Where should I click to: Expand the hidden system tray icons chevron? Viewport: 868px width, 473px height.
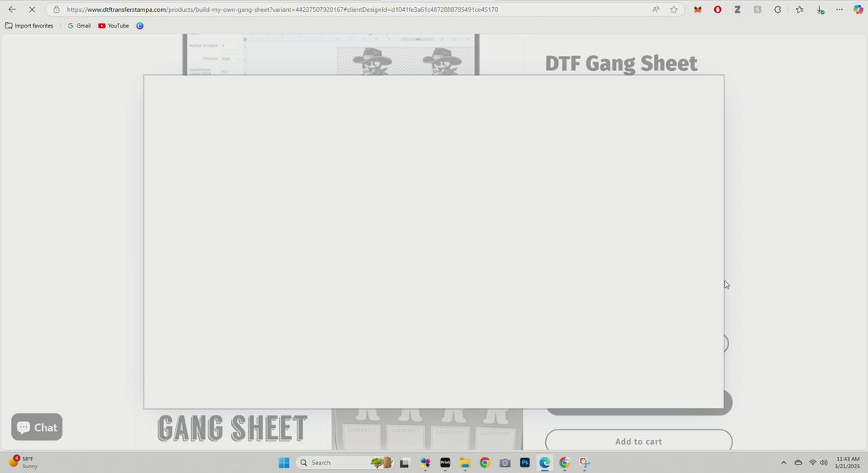784,463
